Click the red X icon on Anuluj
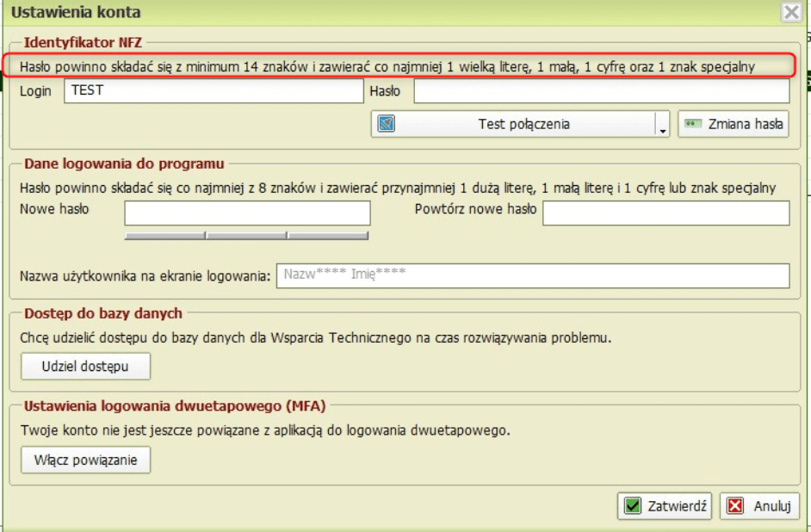Screen dimensions: 811x532 click(735, 505)
